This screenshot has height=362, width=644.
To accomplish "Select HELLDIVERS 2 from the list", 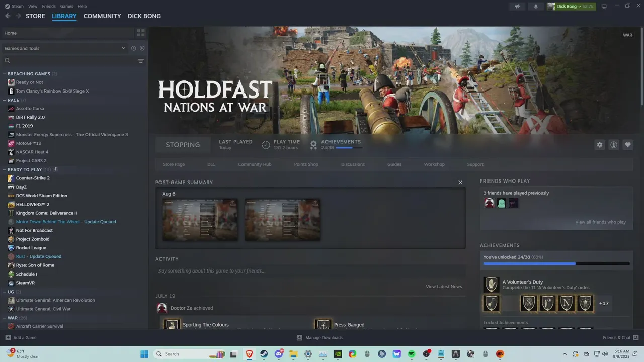I will coord(32,204).
